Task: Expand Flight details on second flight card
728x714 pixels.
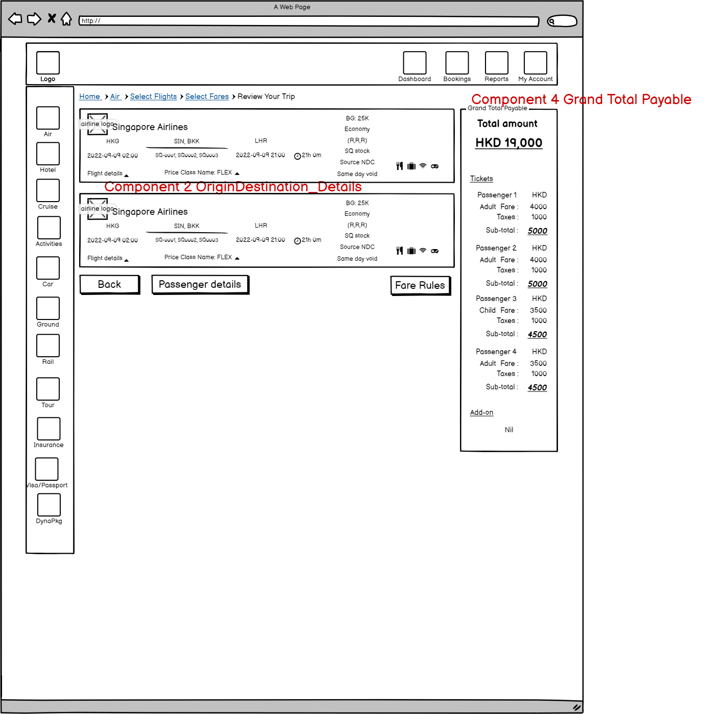Action: (x=108, y=258)
